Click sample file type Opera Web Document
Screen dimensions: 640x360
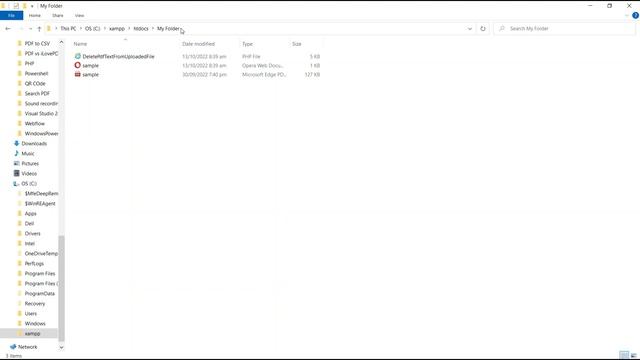262,65
